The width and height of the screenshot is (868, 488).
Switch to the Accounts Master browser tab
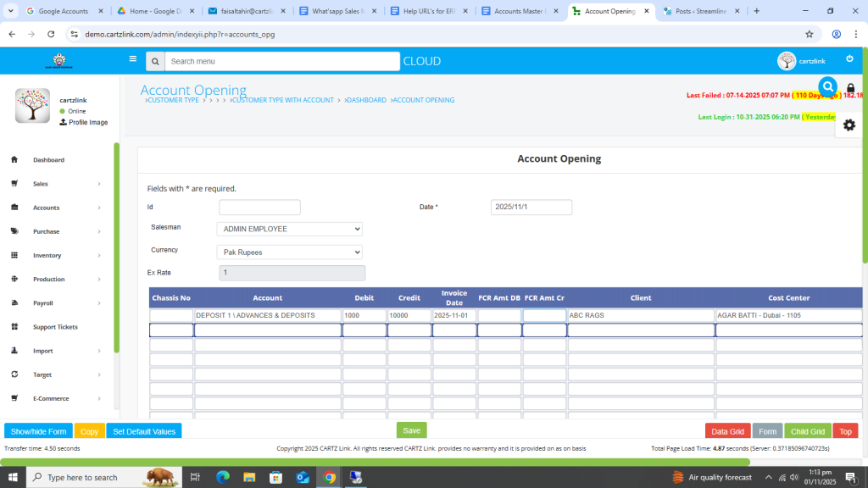click(x=518, y=11)
